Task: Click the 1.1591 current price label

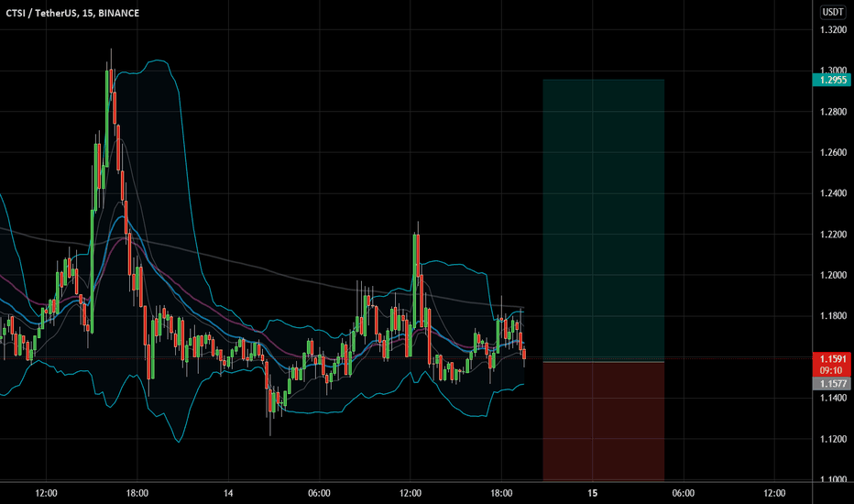Action: [x=832, y=358]
